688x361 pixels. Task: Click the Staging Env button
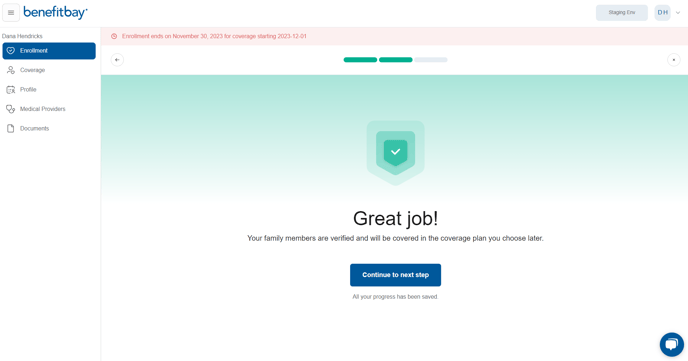pyautogui.click(x=621, y=13)
